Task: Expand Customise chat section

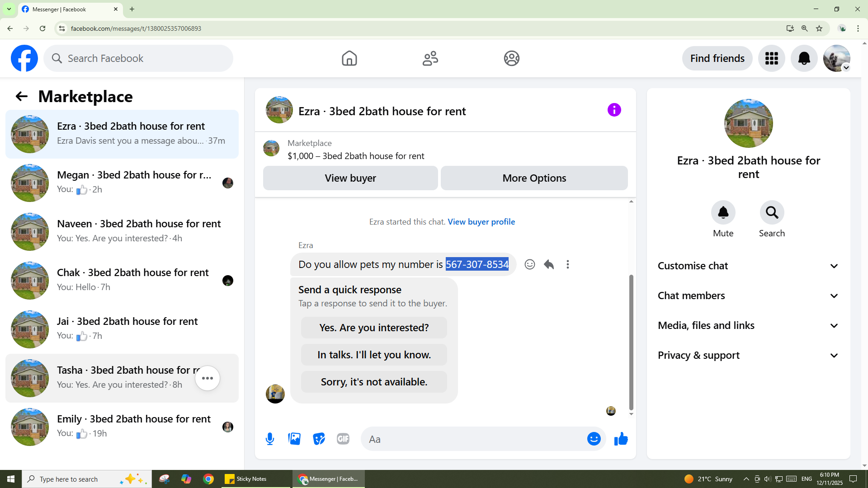Action: click(x=748, y=266)
